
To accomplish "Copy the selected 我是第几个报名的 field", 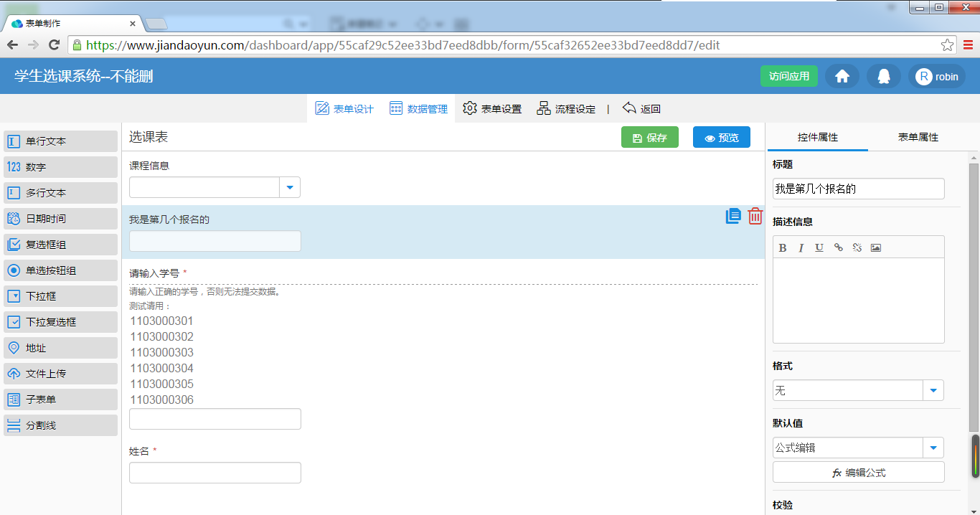I will [x=733, y=216].
